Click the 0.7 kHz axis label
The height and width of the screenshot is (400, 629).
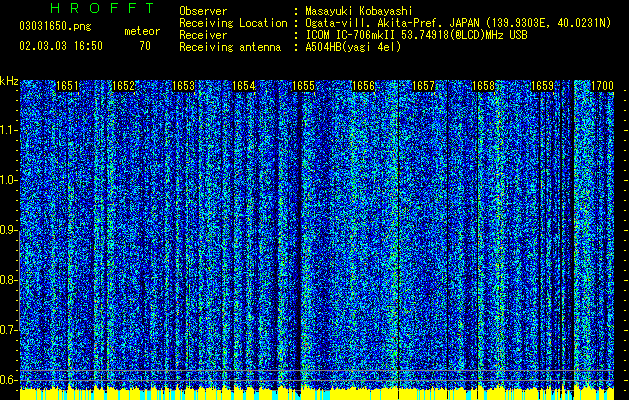[x=9, y=330]
